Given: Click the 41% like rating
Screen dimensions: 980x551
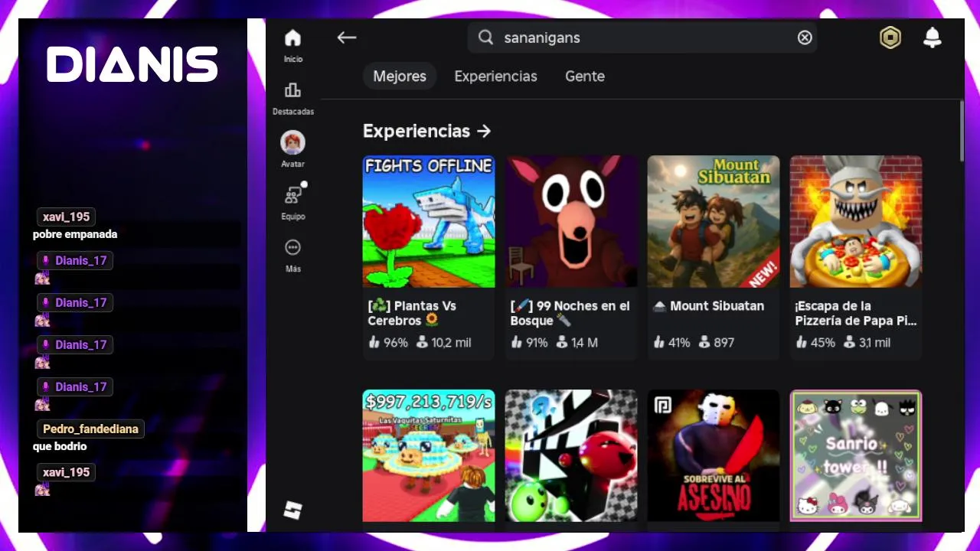Looking at the screenshot, I should [671, 343].
